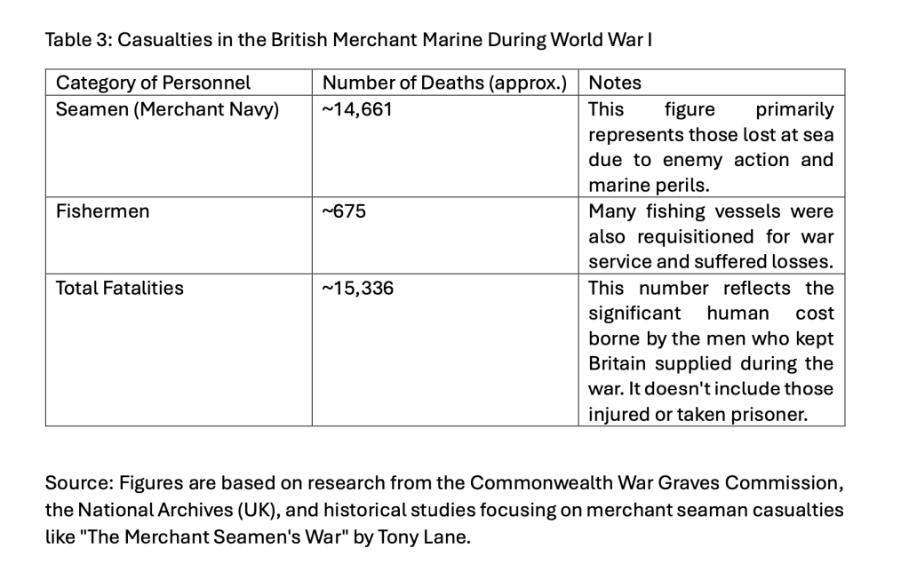Screen dimensions: 909x588
Task: Click the '~14,661' deaths value
Action: tap(357, 109)
